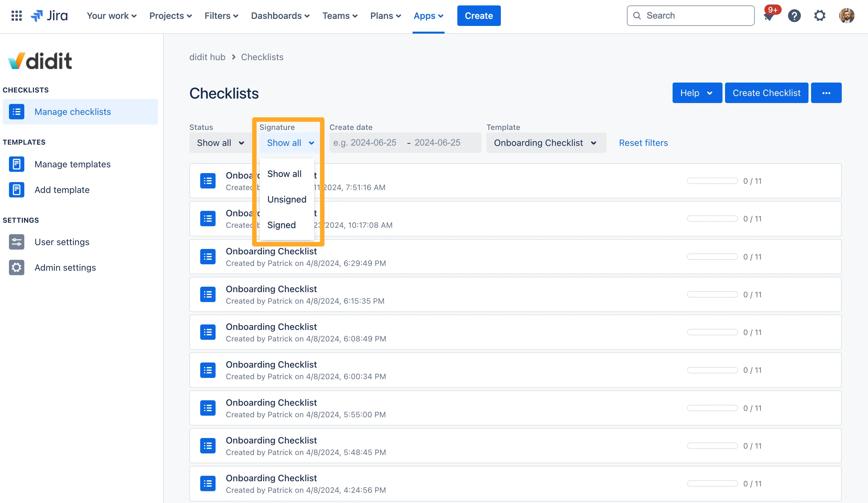Go to didit hub breadcrumb
The width and height of the screenshot is (868, 503).
pyautogui.click(x=207, y=57)
